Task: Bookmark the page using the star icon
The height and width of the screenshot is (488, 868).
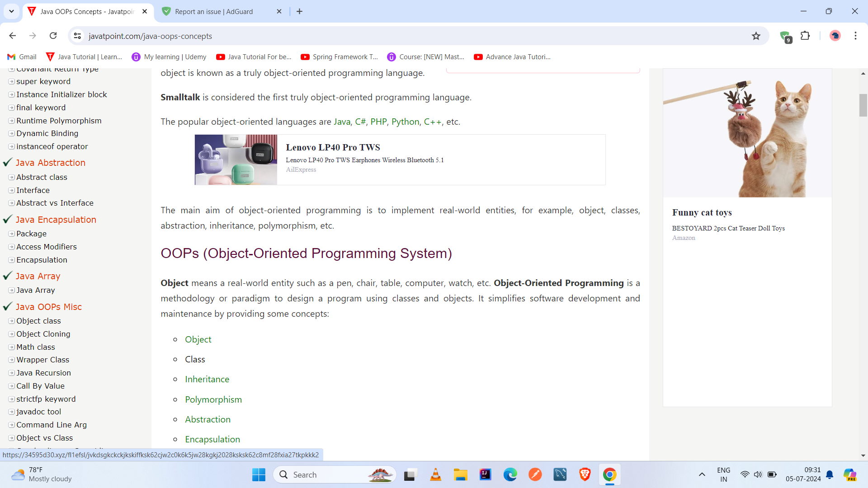Action: click(756, 36)
